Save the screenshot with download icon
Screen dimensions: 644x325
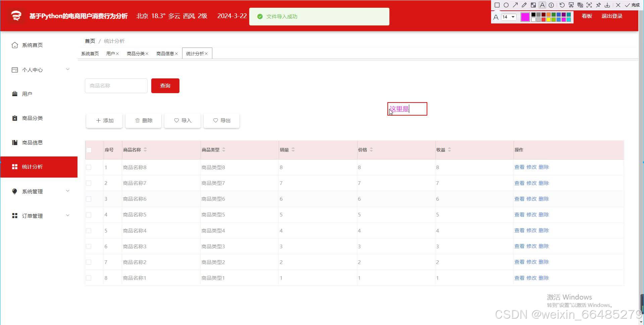tap(607, 5)
